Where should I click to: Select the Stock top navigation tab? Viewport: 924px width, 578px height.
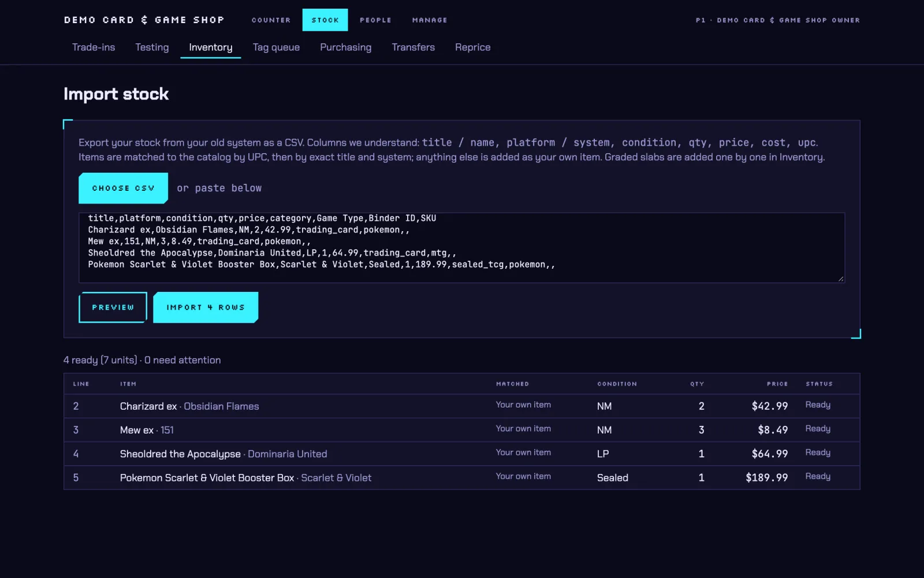[x=325, y=20]
